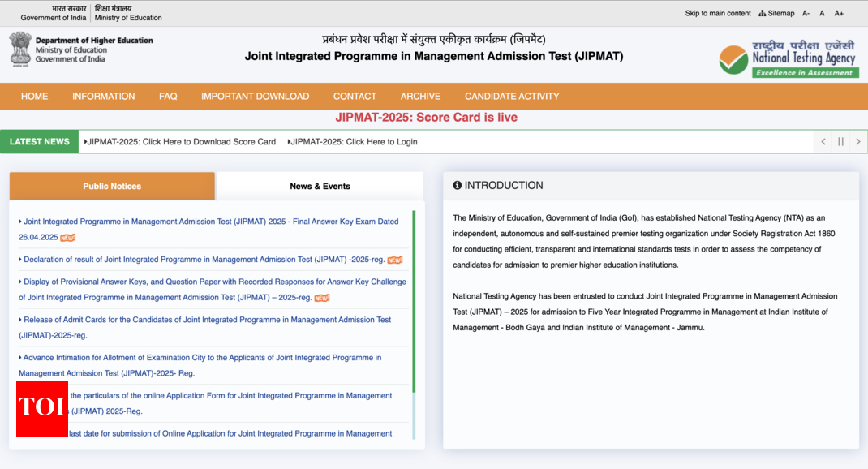The width and height of the screenshot is (868, 469).
Task: Select the Public Notices tab
Action: tap(112, 186)
